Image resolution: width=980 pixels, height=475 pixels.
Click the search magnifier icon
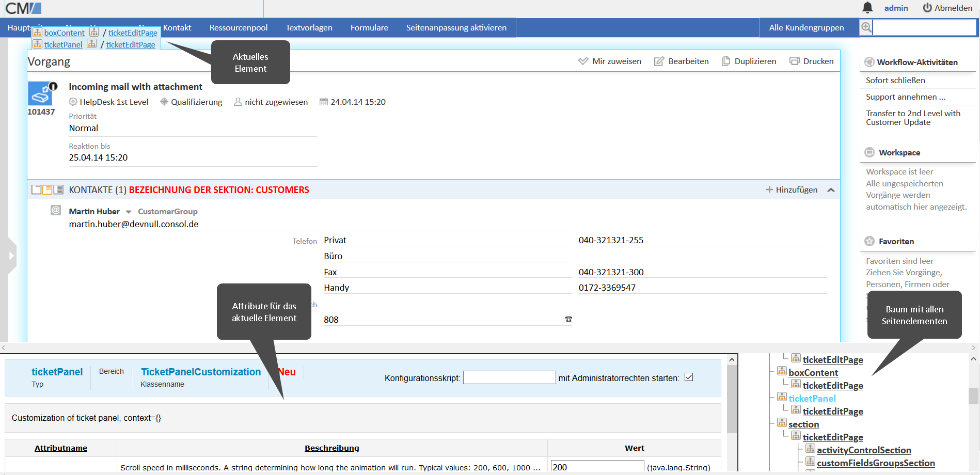click(866, 27)
